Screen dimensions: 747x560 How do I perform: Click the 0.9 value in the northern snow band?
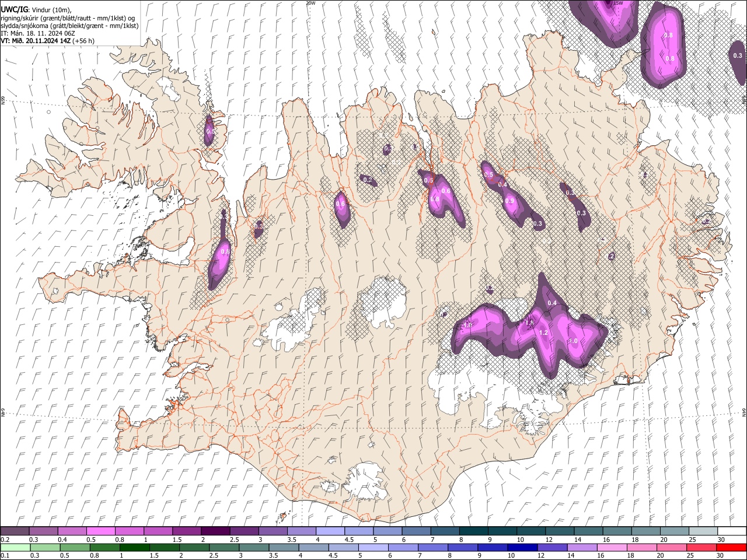click(x=509, y=201)
